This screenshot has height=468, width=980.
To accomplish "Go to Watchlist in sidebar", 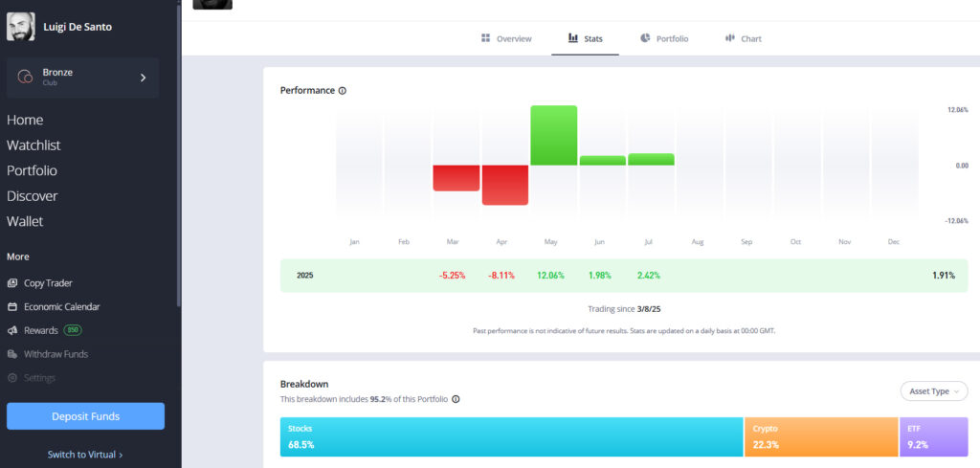I will pyautogui.click(x=33, y=145).
